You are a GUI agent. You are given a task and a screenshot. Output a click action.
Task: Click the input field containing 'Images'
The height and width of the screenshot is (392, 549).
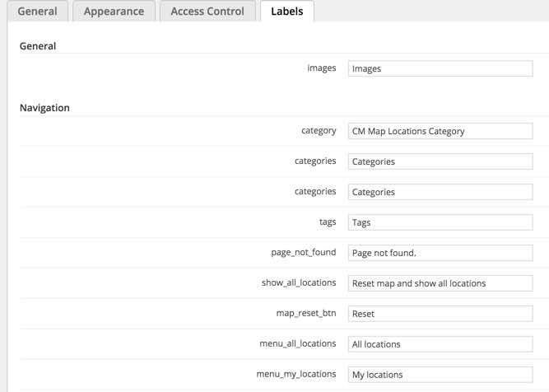click(440, 69)
